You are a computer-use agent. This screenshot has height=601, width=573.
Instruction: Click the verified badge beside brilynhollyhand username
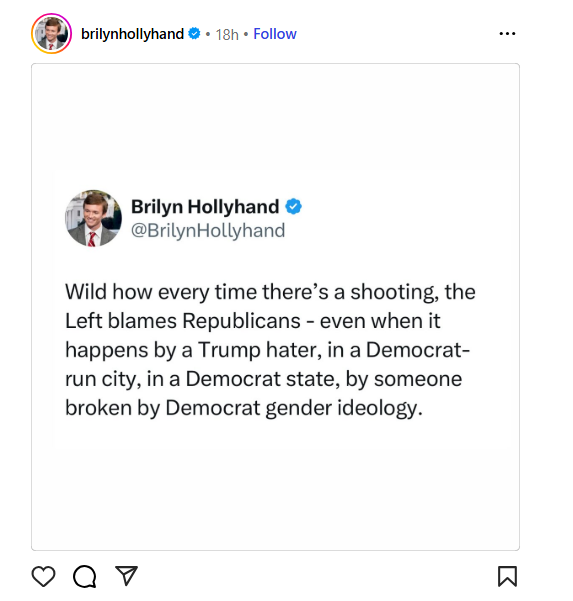[x=195, y=34]
